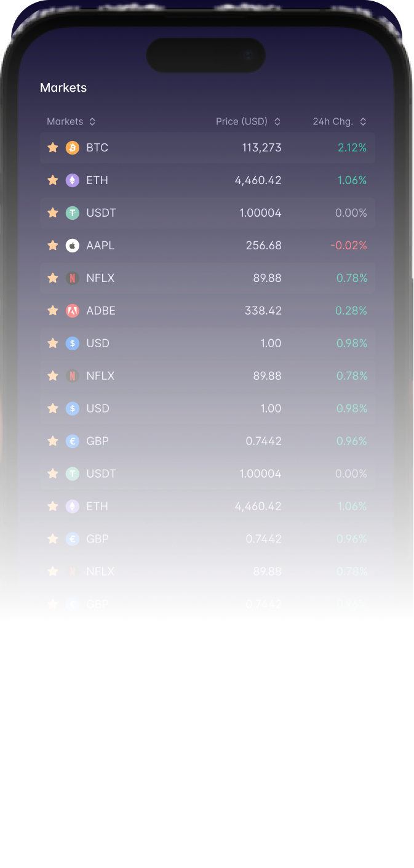Sort by price using Price (USD) arrows
Image resolution: width=414 pixels, height=868 pixels.
[277, 122]
